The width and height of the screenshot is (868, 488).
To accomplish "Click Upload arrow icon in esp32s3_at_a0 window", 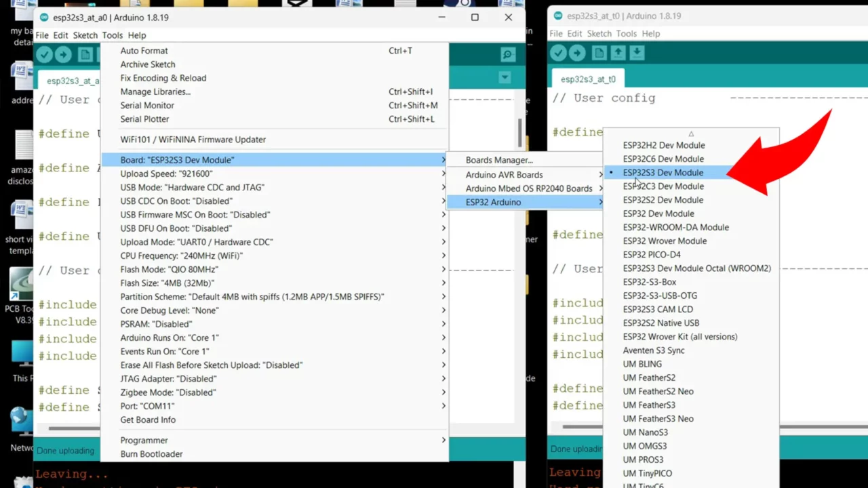I will point(64,55).
